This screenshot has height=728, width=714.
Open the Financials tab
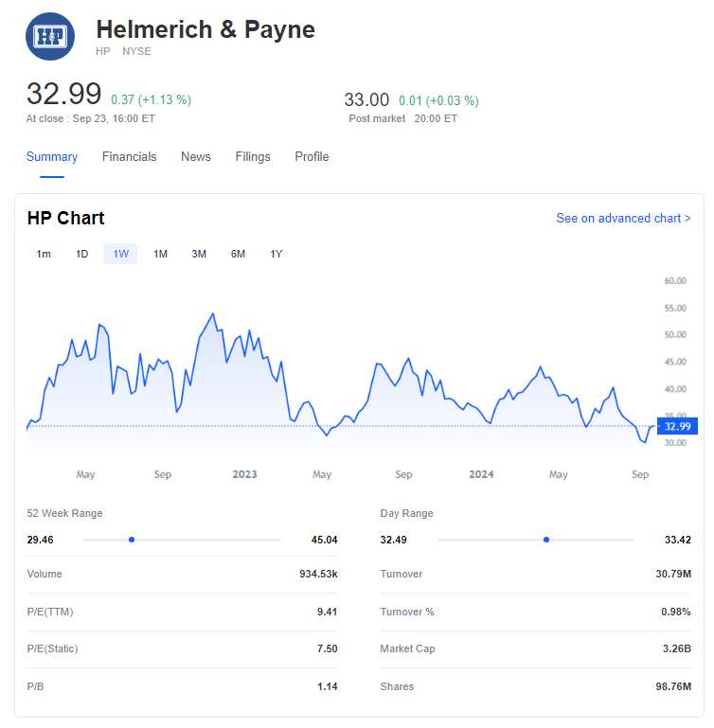tap(130, 157)
